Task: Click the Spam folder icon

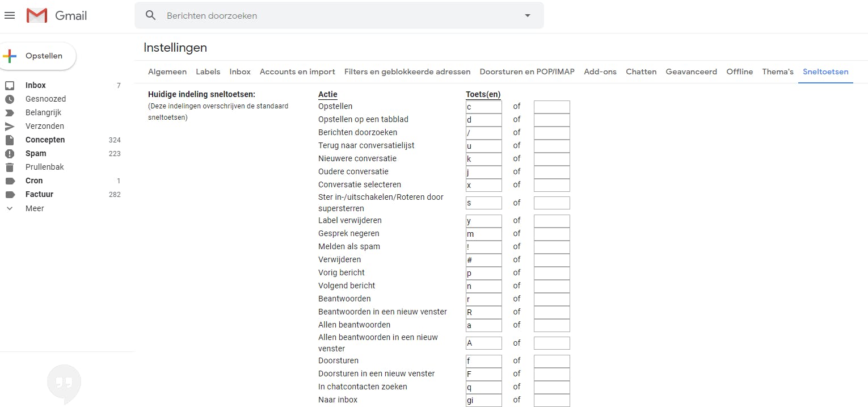Action: pyautogui.click(x=10, y=153)
